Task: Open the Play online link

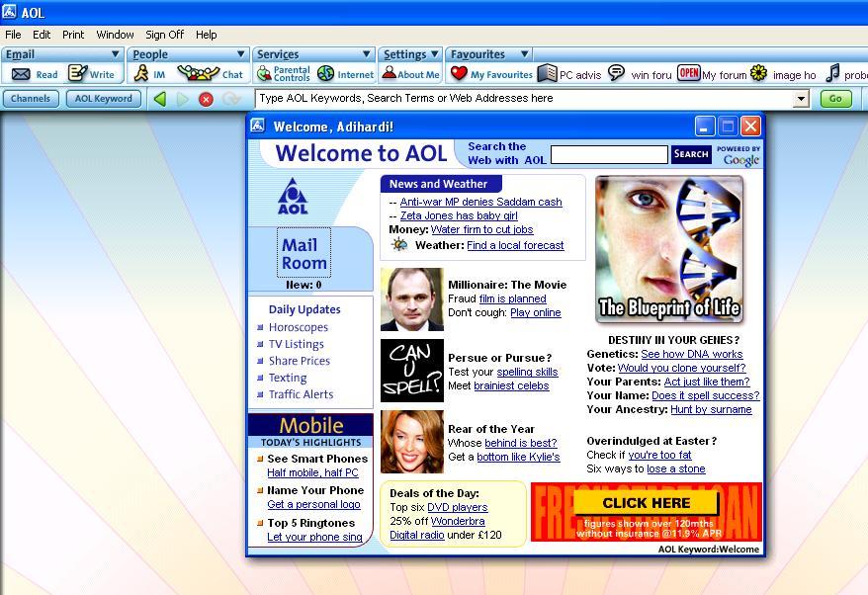Action: coord(535,312)
